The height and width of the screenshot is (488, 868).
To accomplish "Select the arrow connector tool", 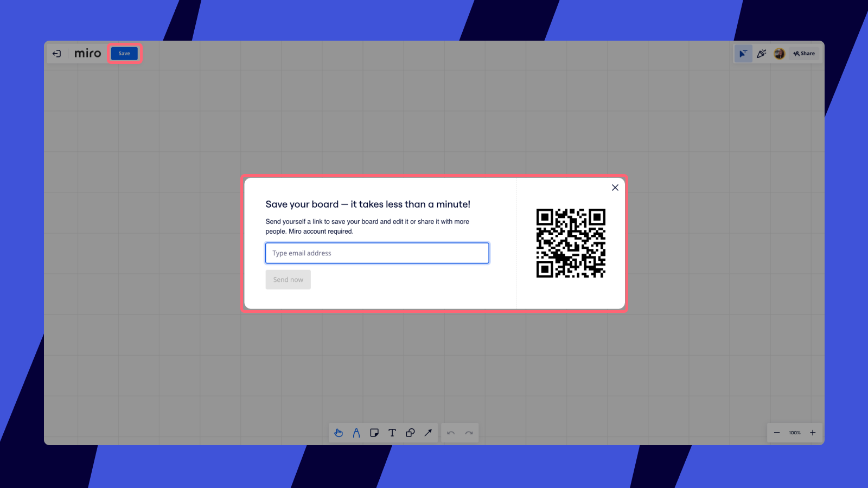I will pos(428,433).
